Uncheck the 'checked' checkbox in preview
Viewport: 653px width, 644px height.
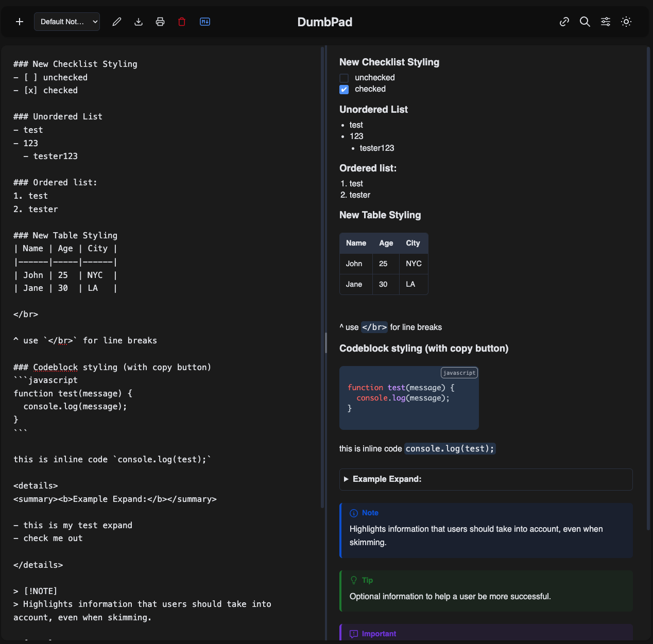pos(344,90)
